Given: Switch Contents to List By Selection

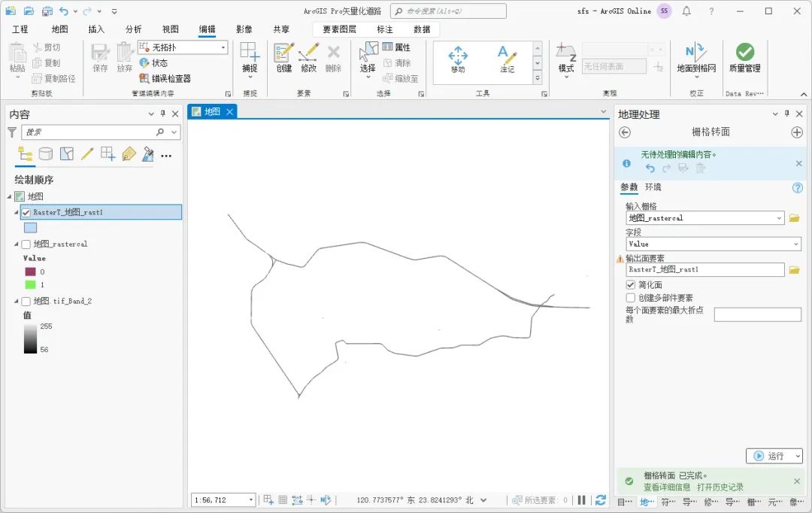Looking at the screenshot, I should tap(66, 154).
